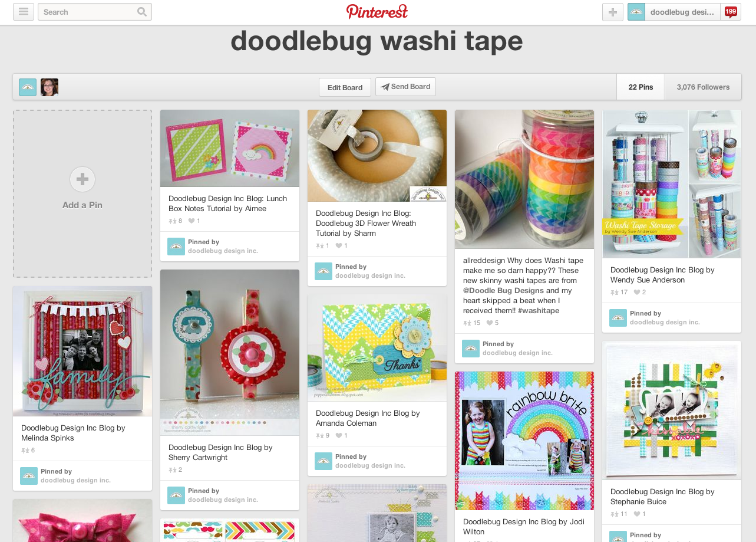The width and height of the screenshot is (756, 542).
Task: Open the rainbow brite scrapbook pin
Action: [x=524, y=441]
